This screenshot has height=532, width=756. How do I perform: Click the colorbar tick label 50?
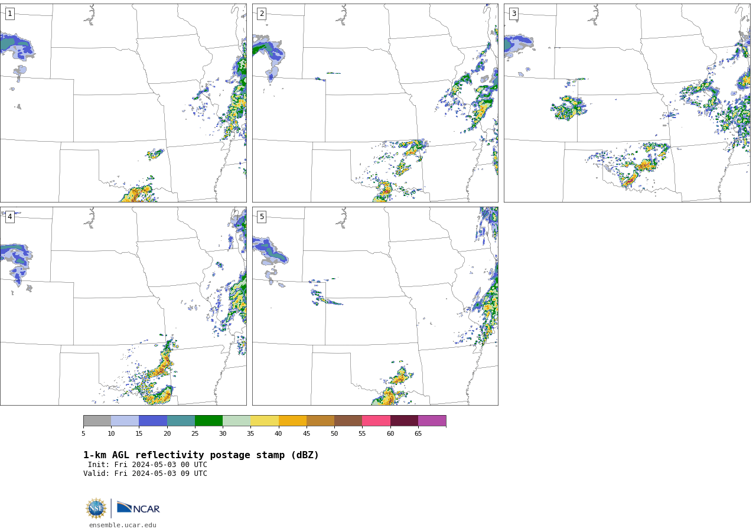coord(334,433)
